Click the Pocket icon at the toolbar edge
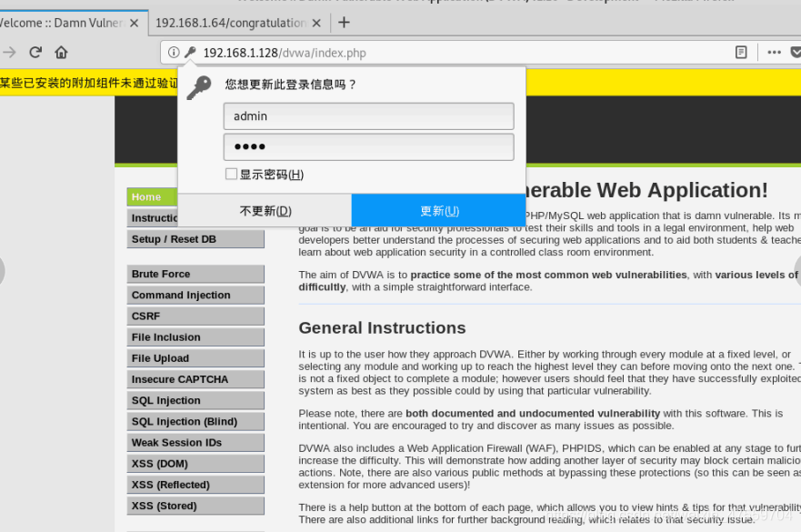Viewport: 801px width, 532px height. [x=796, y=52]
